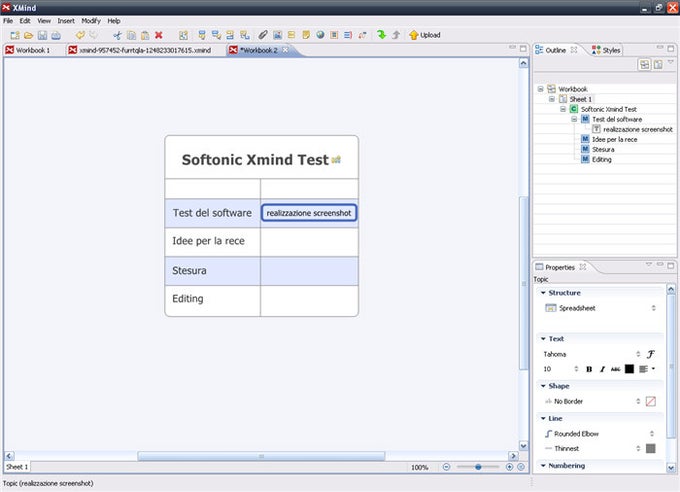
Task: Click the Stesura cell in the spreadsheet
Action: [x=212, y=271]
